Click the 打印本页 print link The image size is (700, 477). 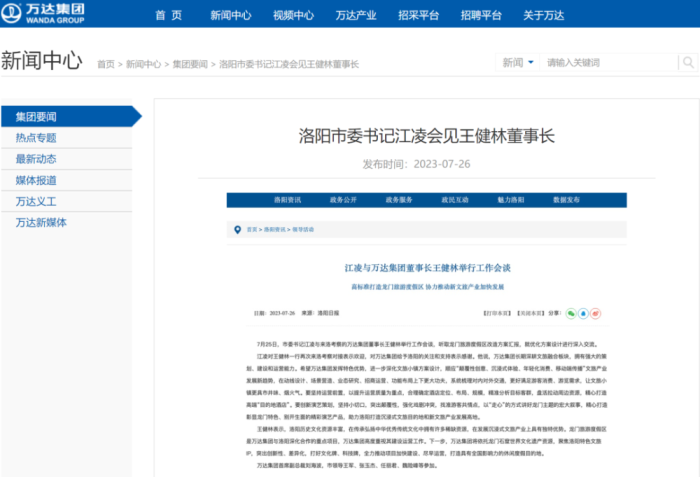coord(497,314)
